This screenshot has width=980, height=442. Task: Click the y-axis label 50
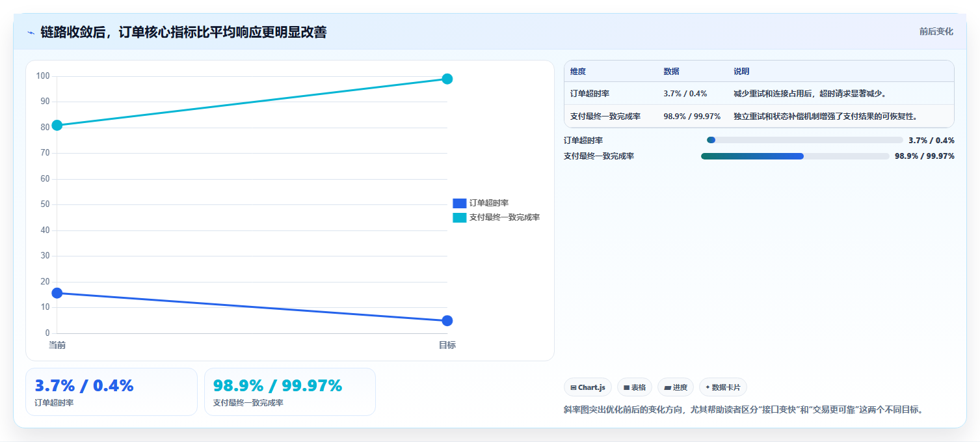coord(45,204)
